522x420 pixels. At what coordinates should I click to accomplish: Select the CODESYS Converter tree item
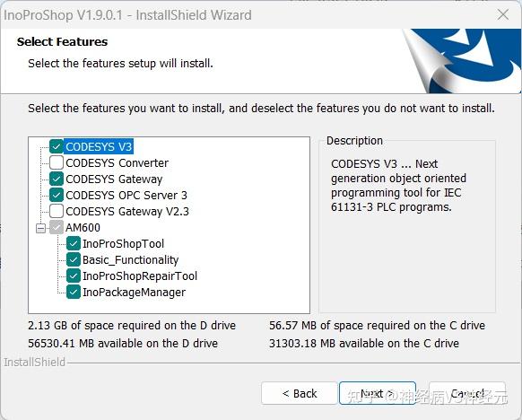[x=117, y=162]
